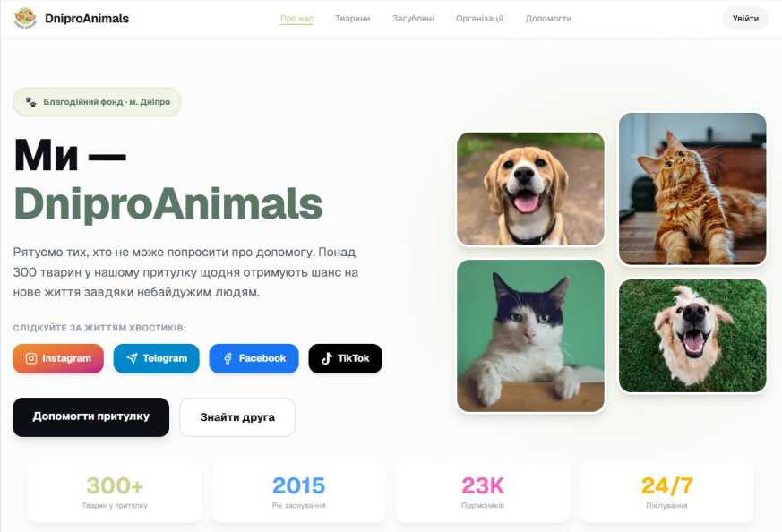The image size is (782, 532).
Task: Open the Загублені page
Action: [x=413, y=19]
